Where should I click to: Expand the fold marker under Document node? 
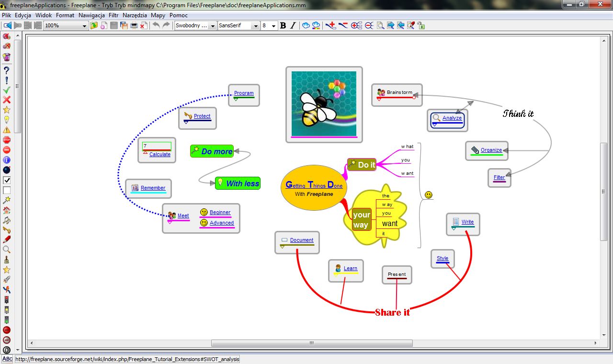click(x=282, y=247)
